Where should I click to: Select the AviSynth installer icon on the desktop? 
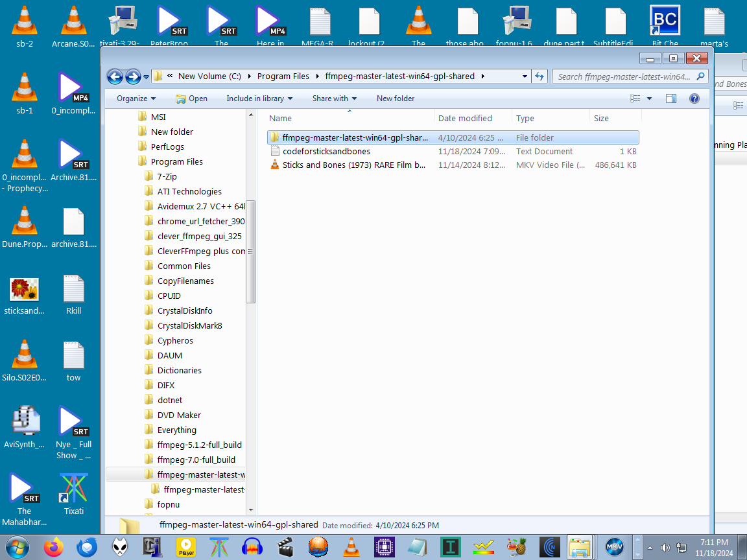(24, 427)
